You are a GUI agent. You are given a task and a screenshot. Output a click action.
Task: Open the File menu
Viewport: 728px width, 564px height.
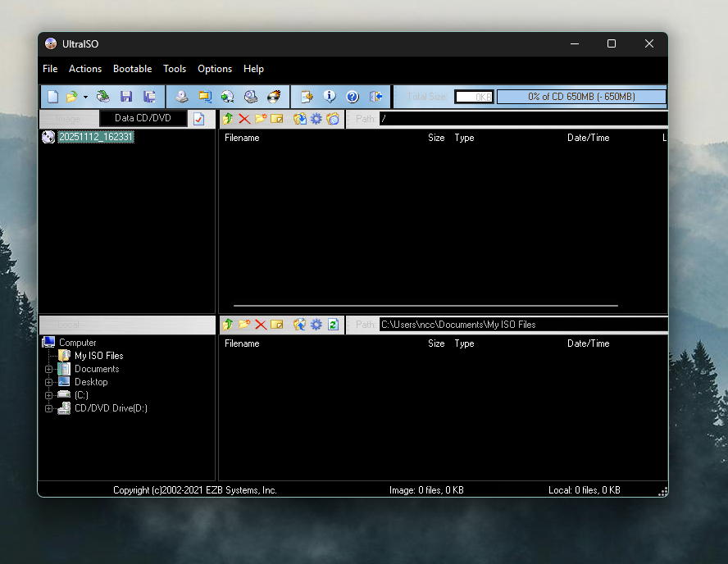tap(50, 69)
